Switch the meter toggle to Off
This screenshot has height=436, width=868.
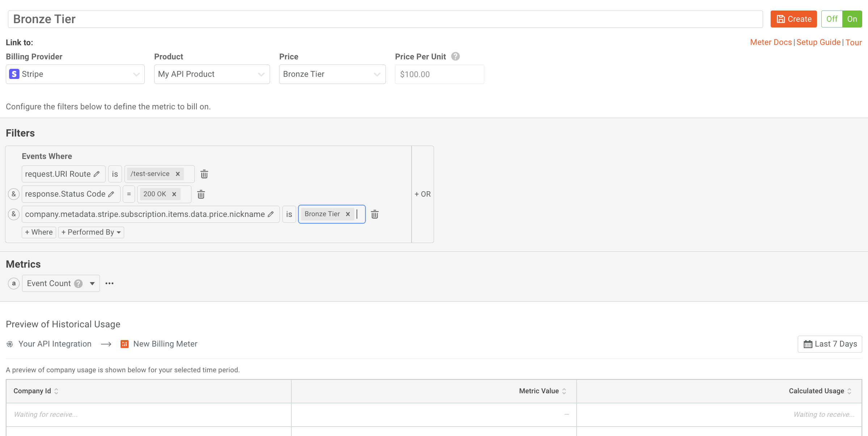[832, 19]
